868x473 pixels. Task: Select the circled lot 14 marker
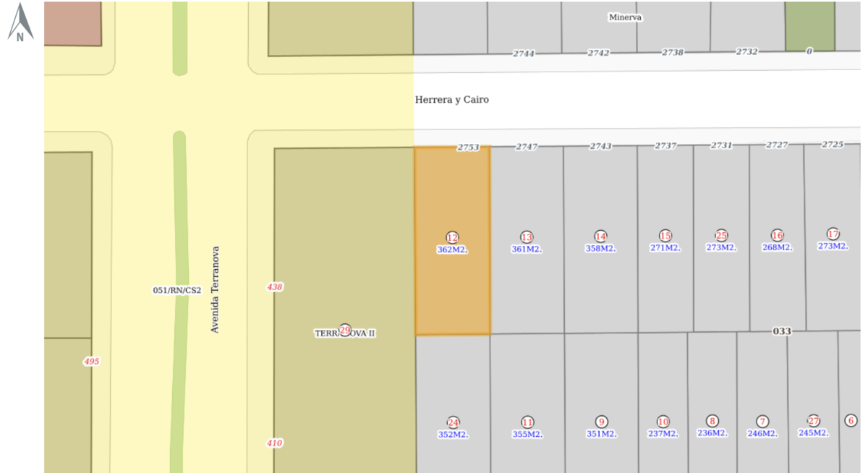(600, 236)
